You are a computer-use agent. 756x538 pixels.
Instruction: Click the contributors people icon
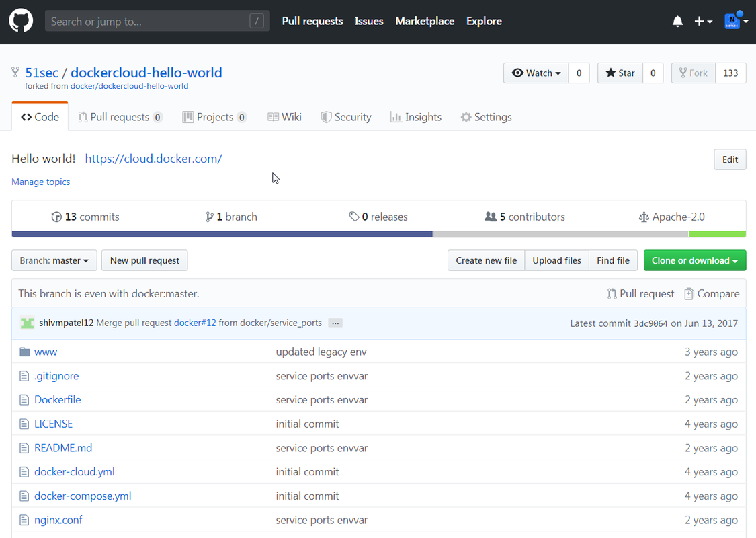click(491, 217)
